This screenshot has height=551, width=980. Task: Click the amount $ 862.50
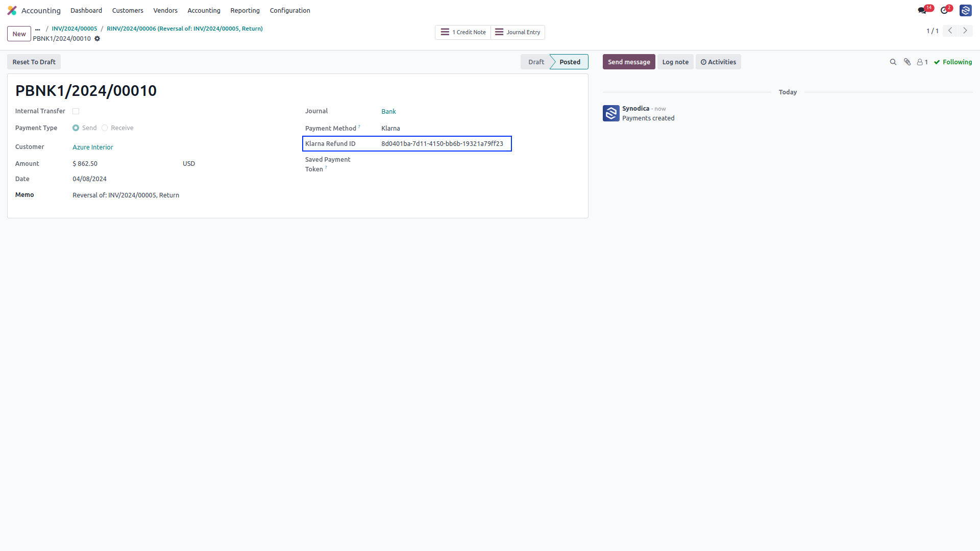85,164
